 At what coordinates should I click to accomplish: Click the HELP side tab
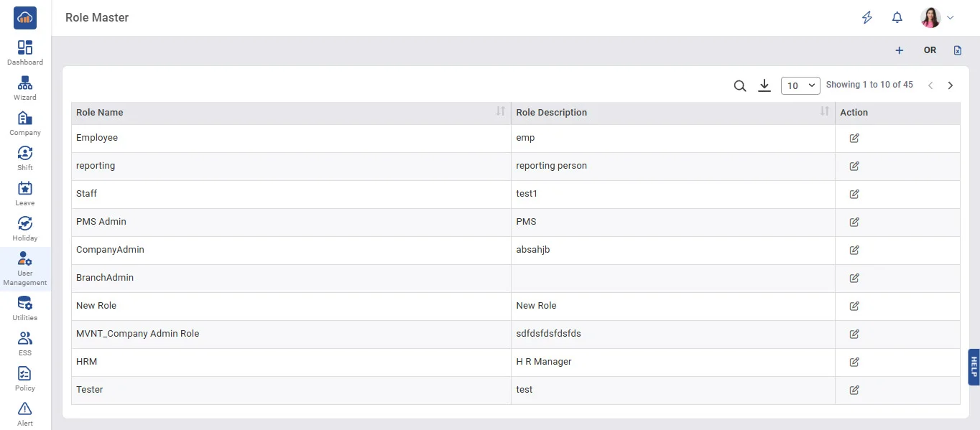pyautogui.click(x=974, y=367)
